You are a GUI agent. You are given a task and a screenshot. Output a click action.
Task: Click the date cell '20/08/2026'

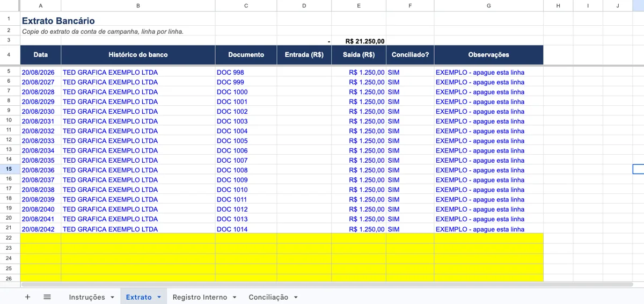pos(41,72)
